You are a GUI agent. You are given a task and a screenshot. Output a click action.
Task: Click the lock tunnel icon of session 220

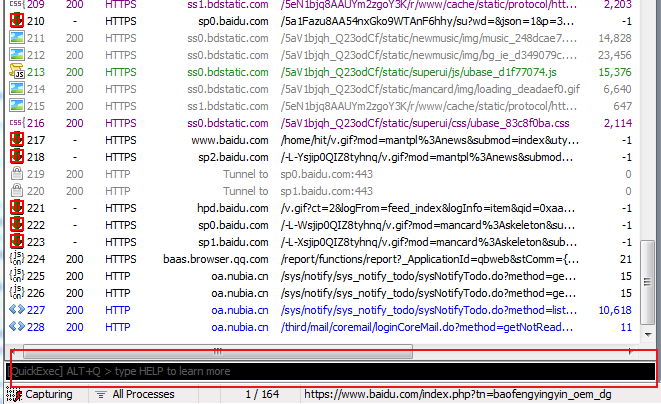pyautogui.click(x=16, y=191)
